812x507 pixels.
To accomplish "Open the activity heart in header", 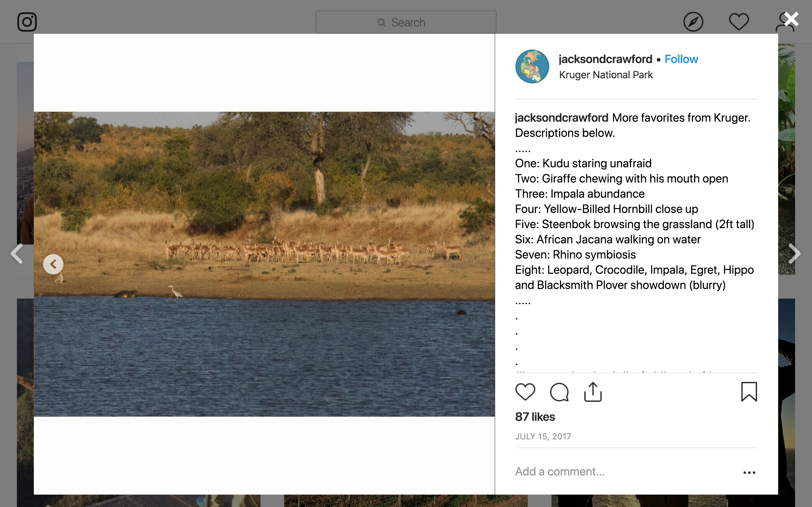I will (738, 22).
